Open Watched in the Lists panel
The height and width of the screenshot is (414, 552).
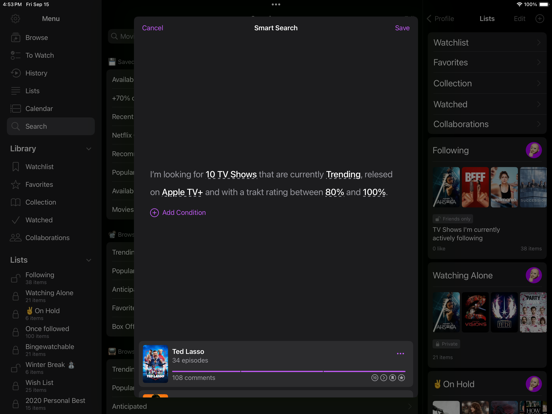pyautogui.click(x=487, y=104)
